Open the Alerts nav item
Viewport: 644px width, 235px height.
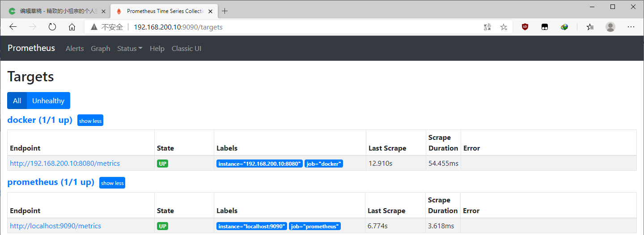[x=75, y=48]
